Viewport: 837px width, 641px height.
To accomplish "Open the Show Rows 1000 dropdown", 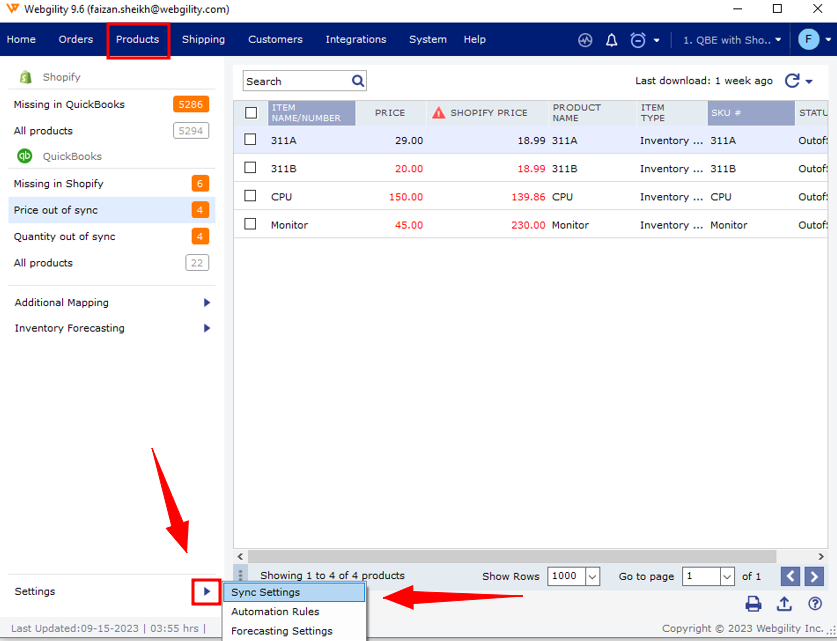I will [x=592, y=576].
